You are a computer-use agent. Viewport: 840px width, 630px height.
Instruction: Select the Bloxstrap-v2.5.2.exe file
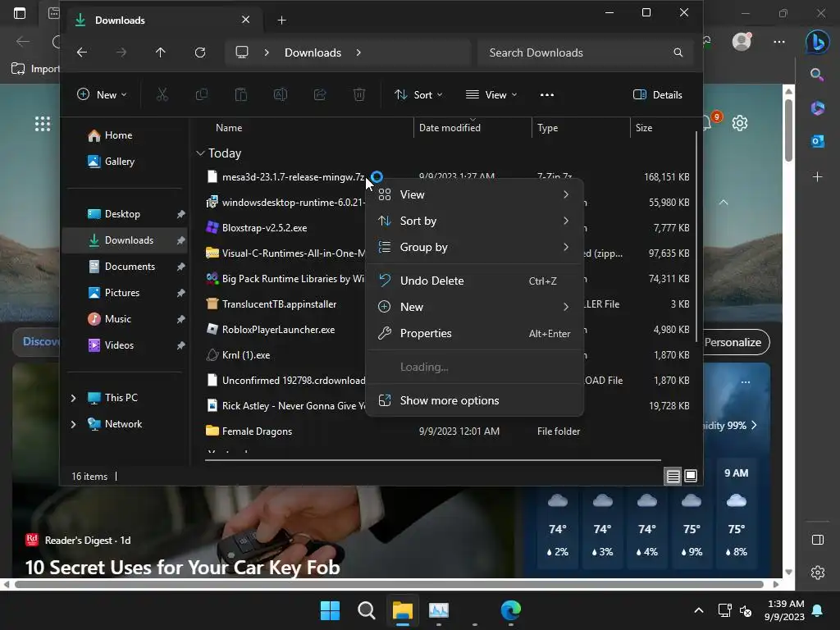(x=265, y=228)
